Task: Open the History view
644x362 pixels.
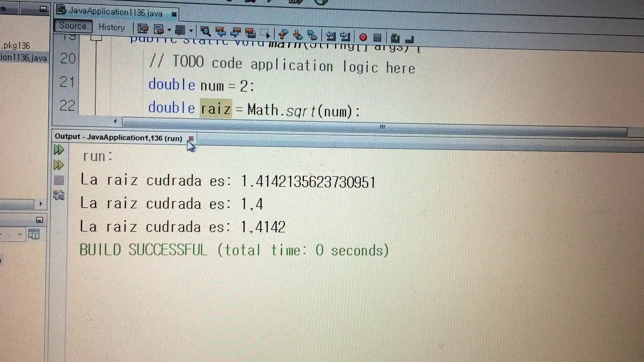Action: pos(112,28)
